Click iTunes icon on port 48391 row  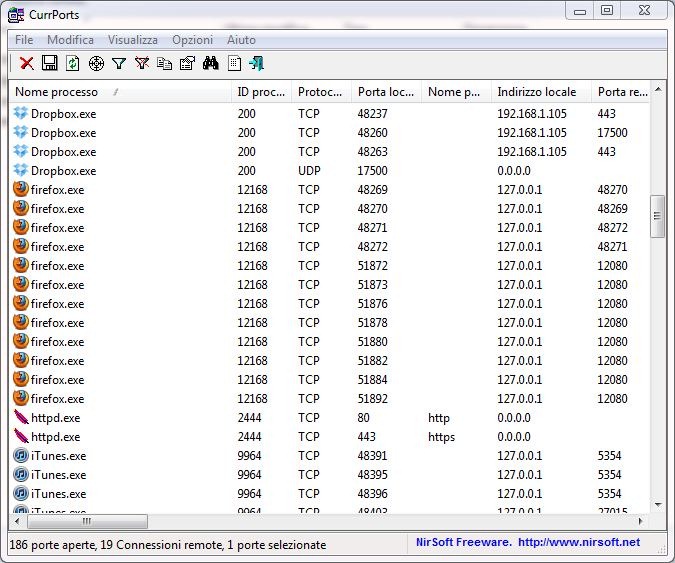click(x=21, y=455)
